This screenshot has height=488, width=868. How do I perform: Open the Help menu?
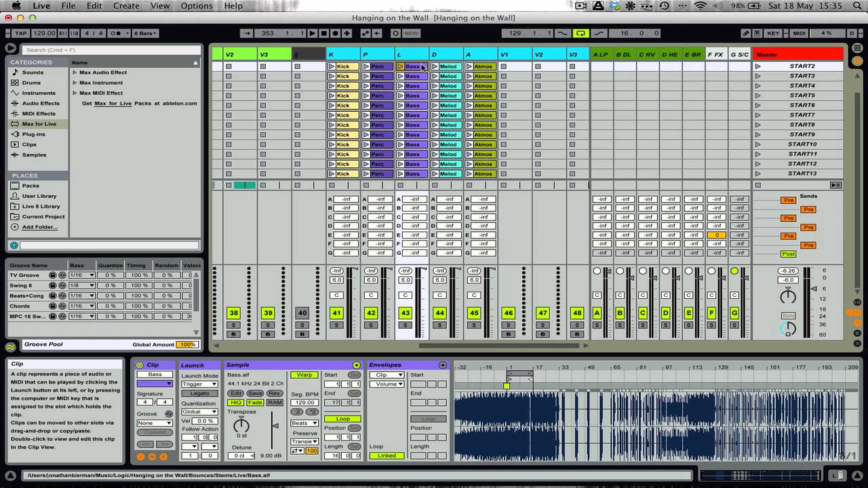(x=233, y=6)
